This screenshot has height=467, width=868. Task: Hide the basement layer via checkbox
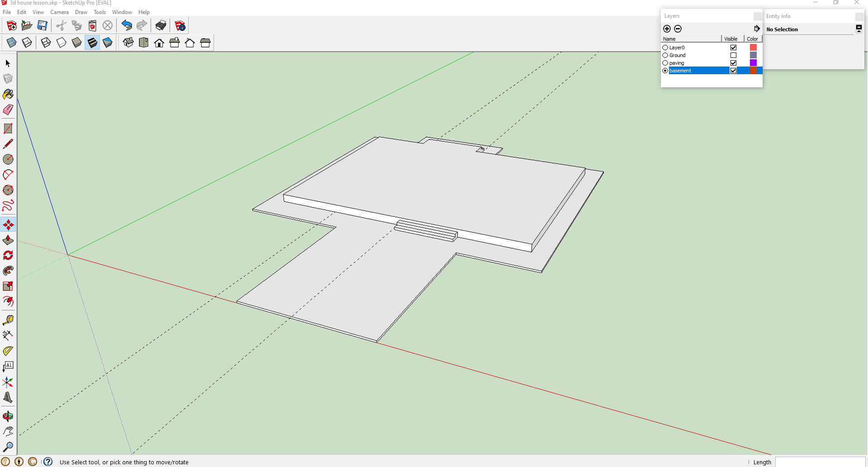pyautogui.click(x=733, y=71)
